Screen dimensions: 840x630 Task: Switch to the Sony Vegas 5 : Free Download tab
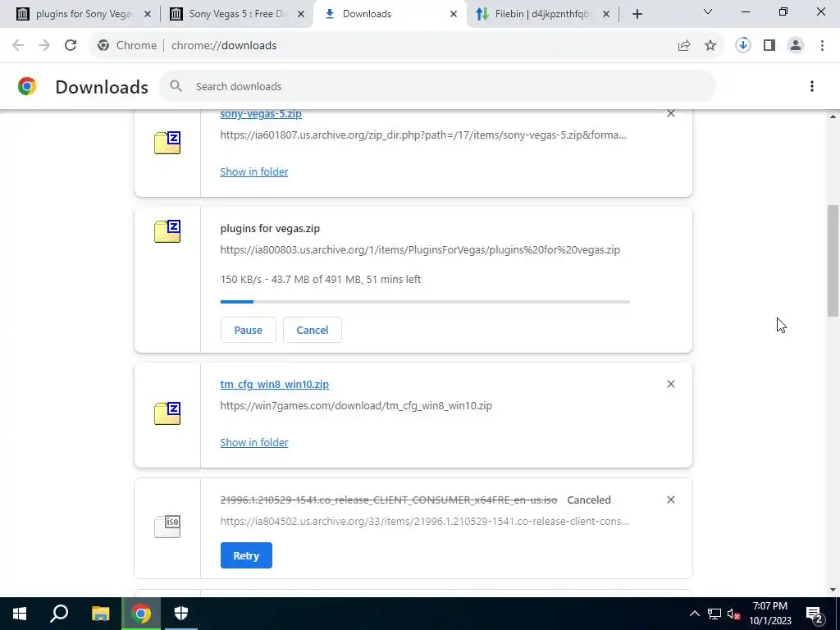(235, 14)
